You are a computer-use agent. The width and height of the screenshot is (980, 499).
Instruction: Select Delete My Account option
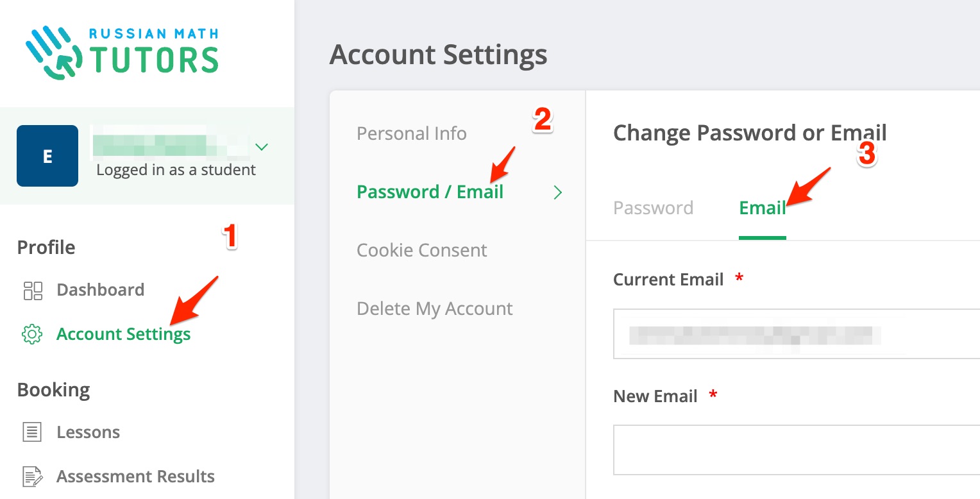(434, 309)
